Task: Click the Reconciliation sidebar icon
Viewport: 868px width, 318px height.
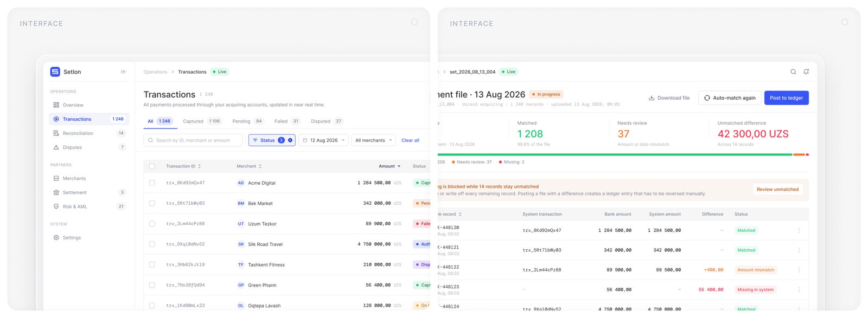Action: (x=56, y=133)
